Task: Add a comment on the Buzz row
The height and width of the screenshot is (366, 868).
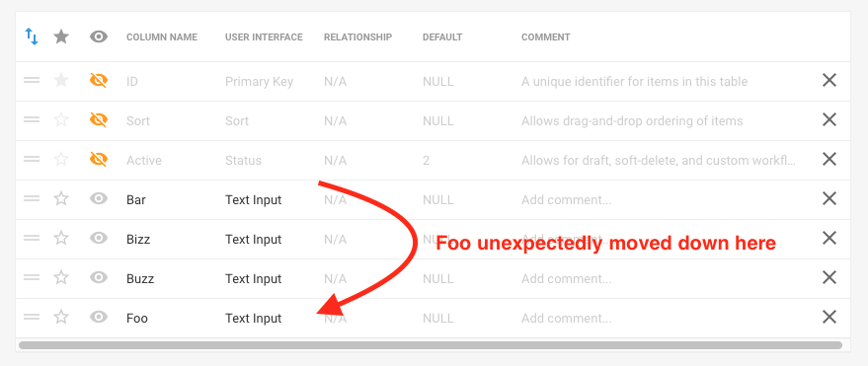Action: click(566, 278)
